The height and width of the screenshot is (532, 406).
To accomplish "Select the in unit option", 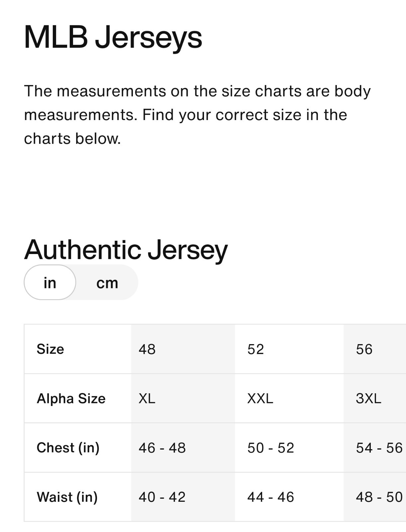I will [50, 282].
